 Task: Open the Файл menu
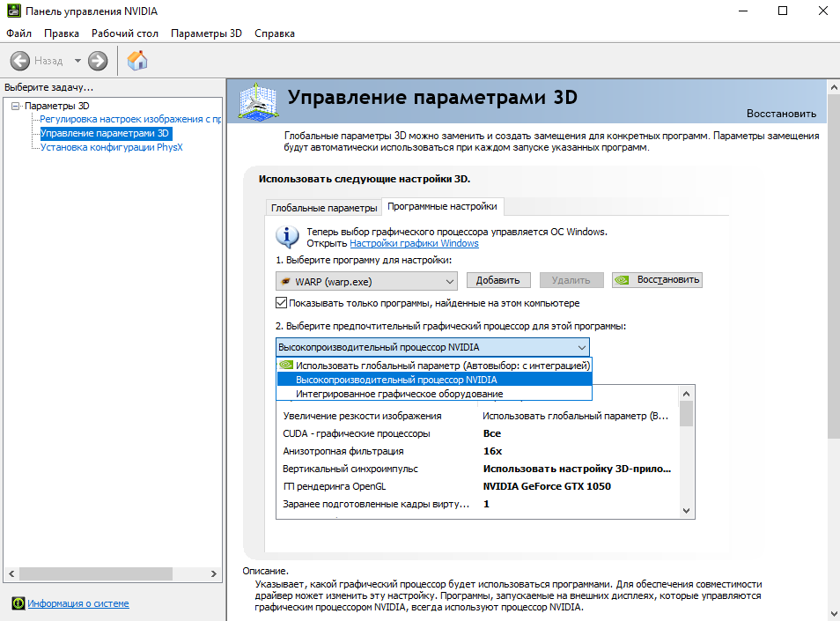pyautogui.click(x=18, y=33)
